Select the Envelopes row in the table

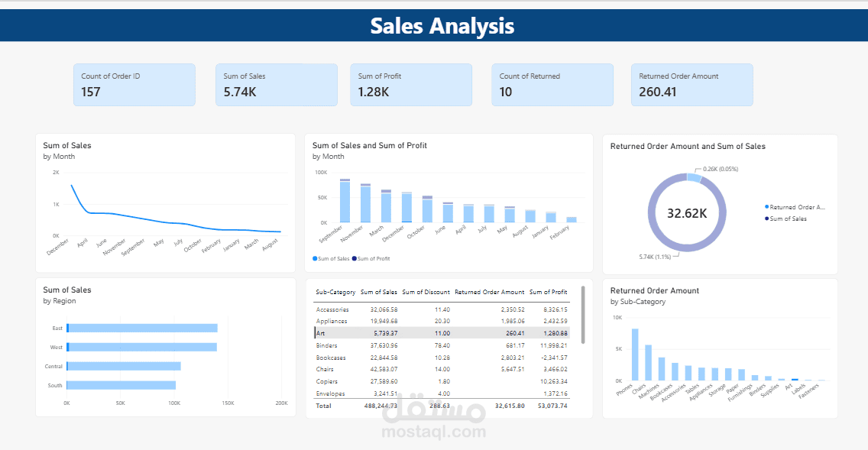[442, 393]
